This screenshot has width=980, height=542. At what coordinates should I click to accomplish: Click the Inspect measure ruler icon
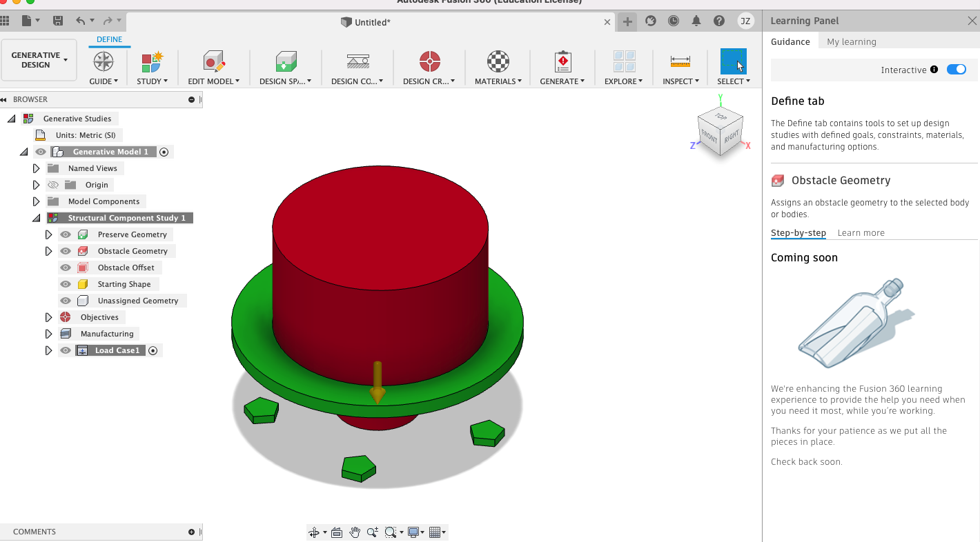coord(680,62)
